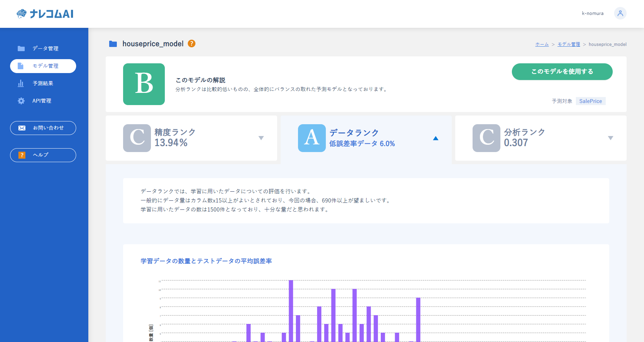Click the green B overall rank badge
The image size is (644, 342).
(144, 84)
